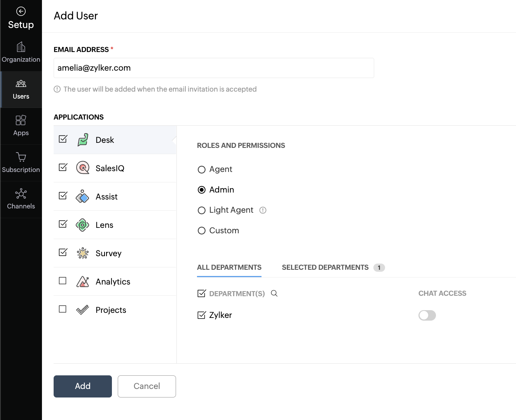
Task: Click the back arrow above Setup
Action: (21, 11)
